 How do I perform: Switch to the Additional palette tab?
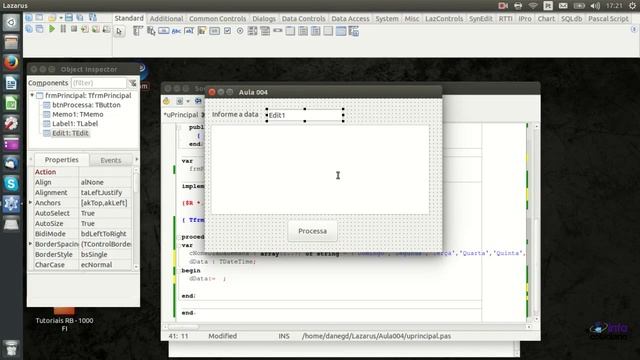point(166,19)
